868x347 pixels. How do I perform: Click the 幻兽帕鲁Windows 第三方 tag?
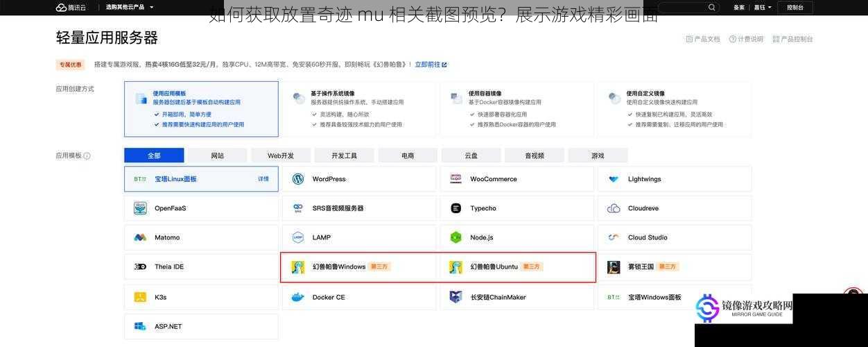(x=379, y=266)
